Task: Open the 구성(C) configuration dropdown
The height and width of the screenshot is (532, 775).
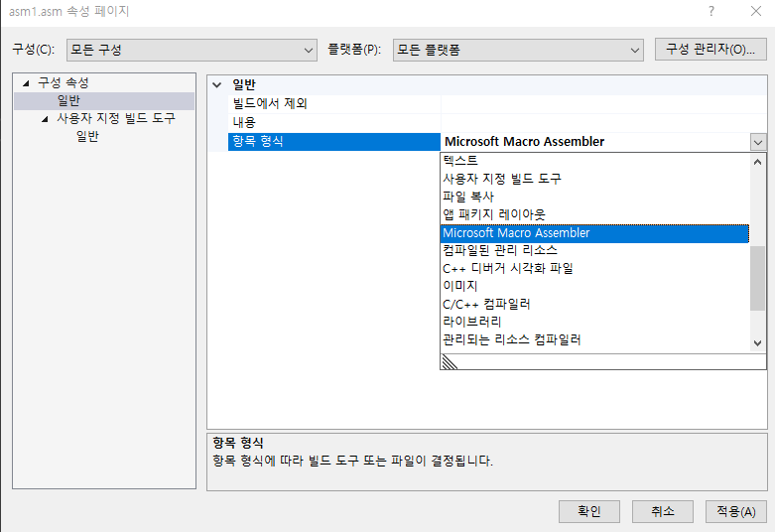Action: point(192,50)
